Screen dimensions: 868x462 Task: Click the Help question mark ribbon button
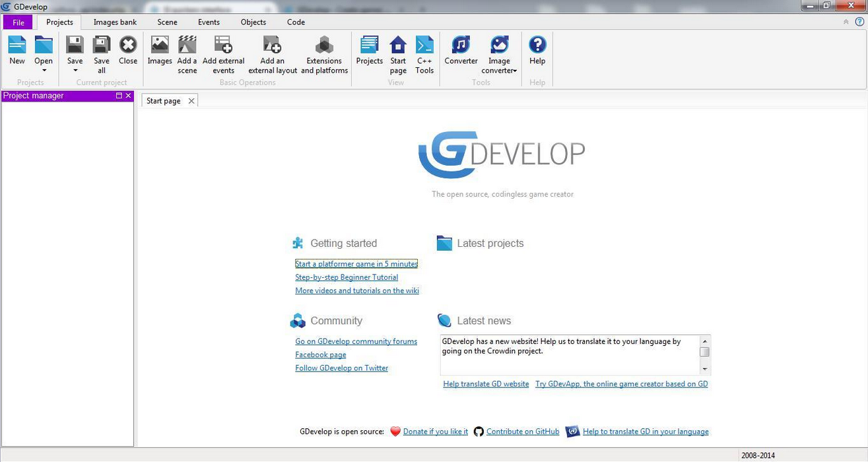click(x=537, y=45)
